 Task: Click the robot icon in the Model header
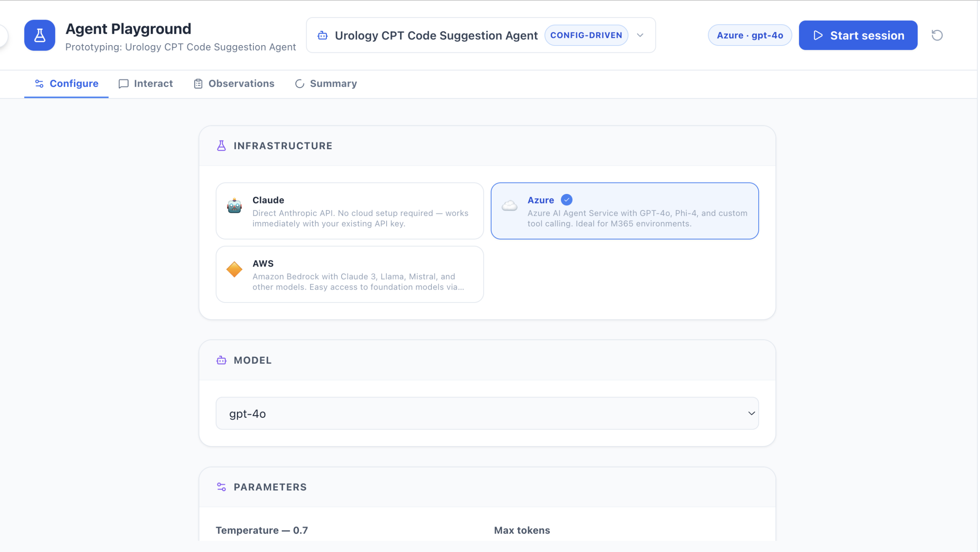coord(221,360)
